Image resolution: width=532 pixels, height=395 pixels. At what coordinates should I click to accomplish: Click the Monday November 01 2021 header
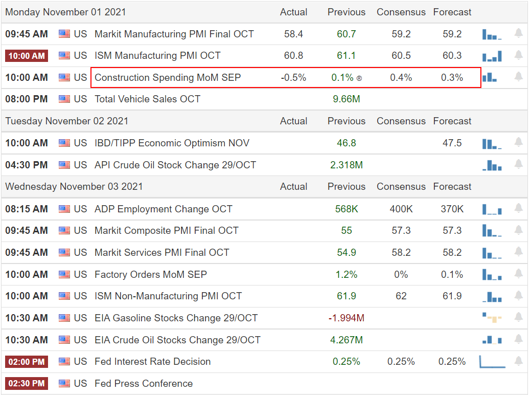[65, 12]
